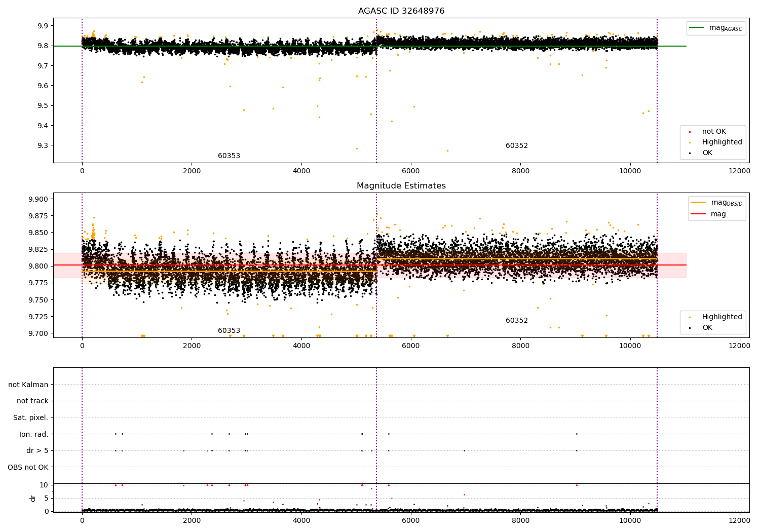Click the "OBS not OK" row label
The height and width of the screenshot is (532, 760).
[28, 467]
